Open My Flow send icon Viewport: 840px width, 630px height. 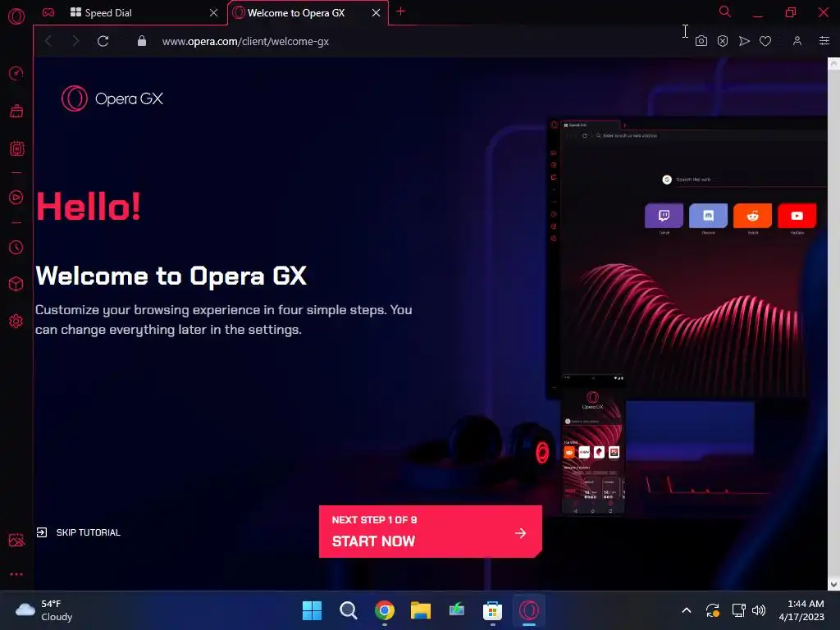pyautogui.click(x=744, y=41)
